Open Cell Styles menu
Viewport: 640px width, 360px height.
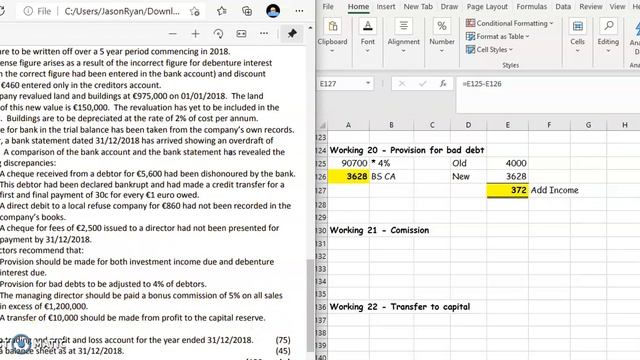(489, 49)
